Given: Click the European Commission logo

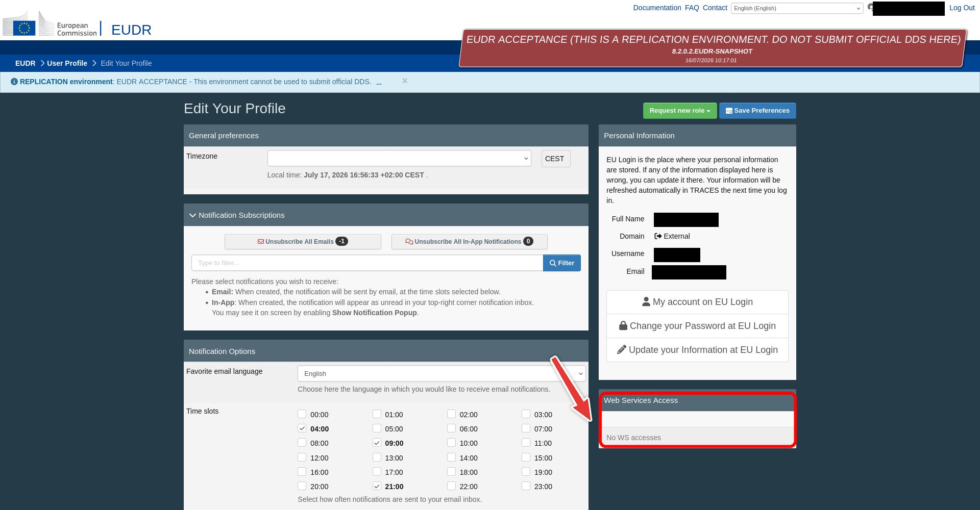Looking at the screenshot, I should click(x=50, y=24).
